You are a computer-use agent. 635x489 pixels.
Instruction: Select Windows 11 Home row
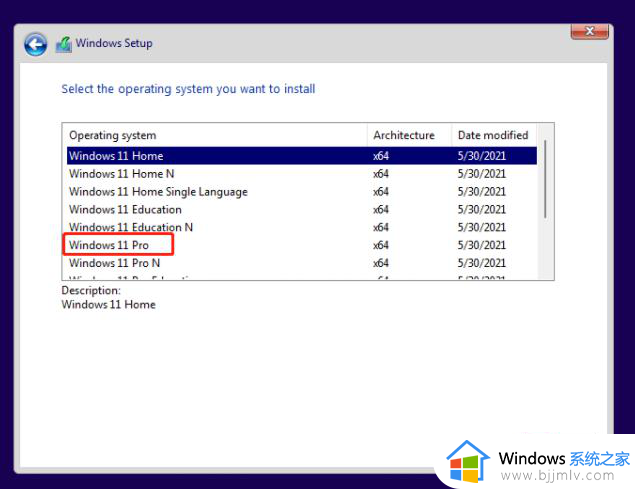pyautogui.click(x=302, y=156)
